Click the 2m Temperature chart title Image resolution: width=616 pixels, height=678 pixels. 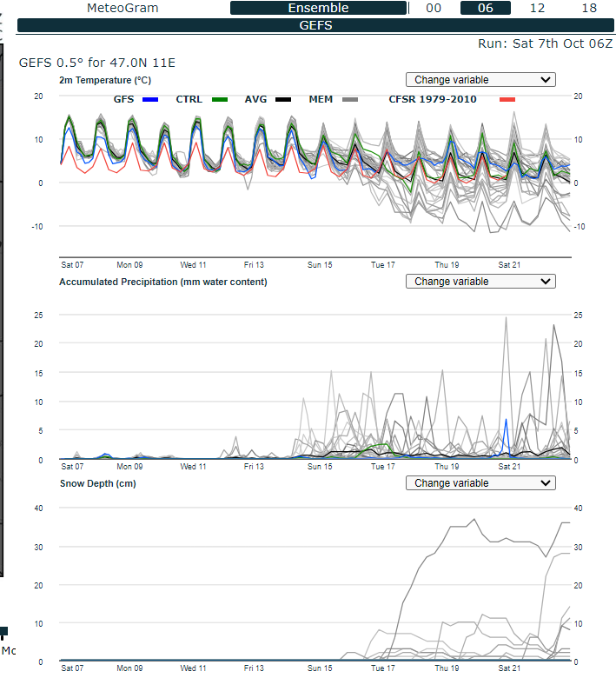click(105, 81)
